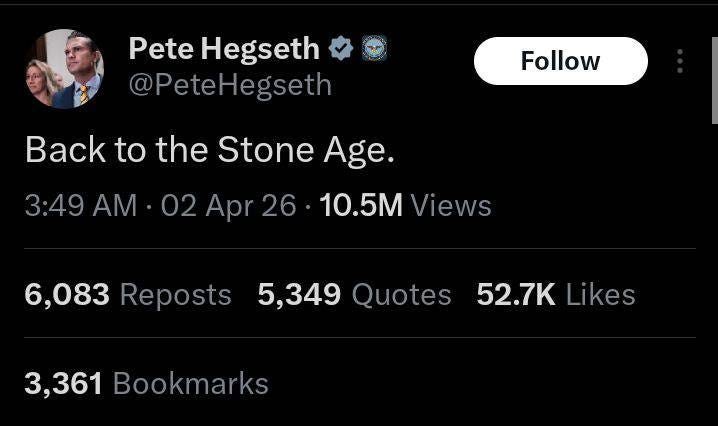Click the Views label

451,205
